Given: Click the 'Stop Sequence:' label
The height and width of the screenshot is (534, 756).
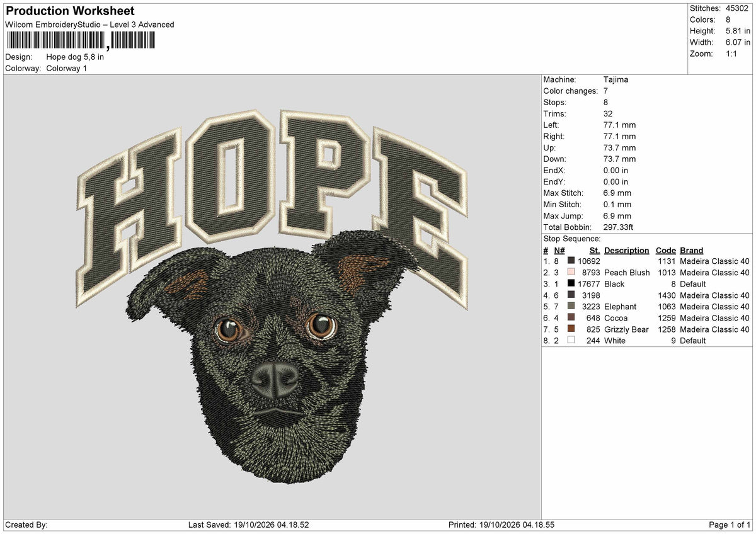Looking at the screenshot, I should pos(571,239).
